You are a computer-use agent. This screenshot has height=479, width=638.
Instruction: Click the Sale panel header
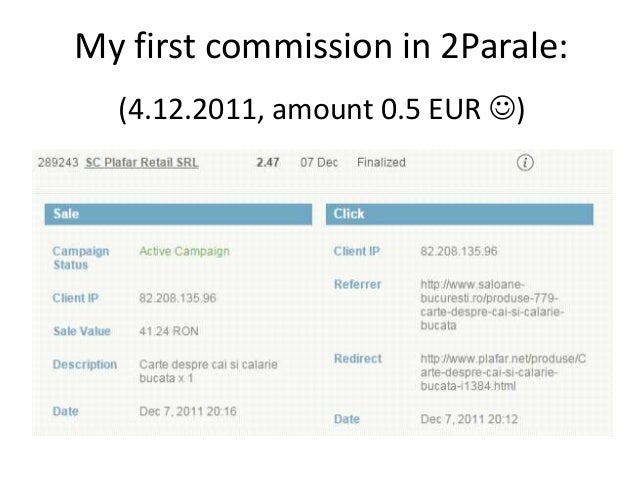click(178, 214)
